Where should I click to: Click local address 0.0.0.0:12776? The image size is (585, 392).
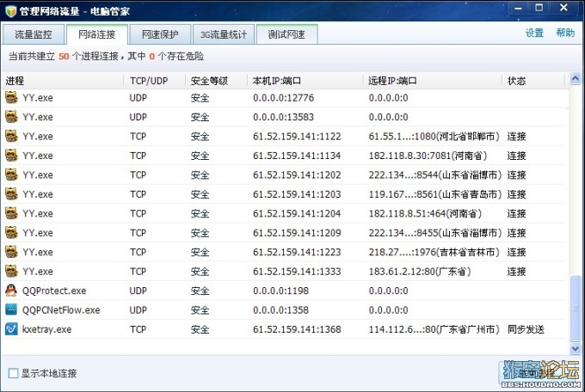284,98
